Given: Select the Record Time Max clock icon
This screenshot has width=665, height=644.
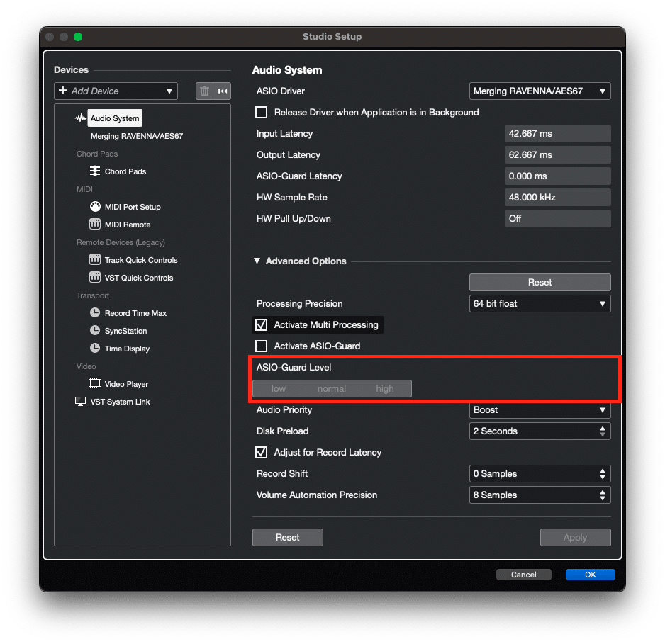Looking at the screenshot, I should click(x=95, y=313).
